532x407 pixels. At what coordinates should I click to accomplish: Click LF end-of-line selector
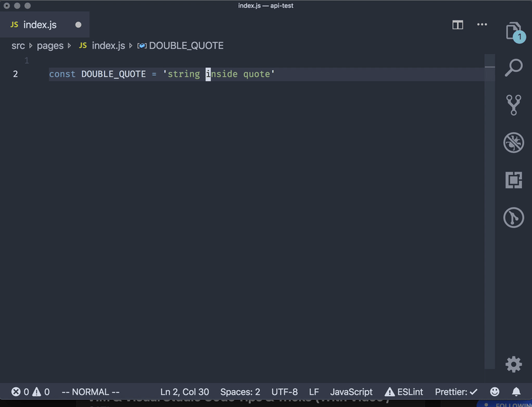314,392
